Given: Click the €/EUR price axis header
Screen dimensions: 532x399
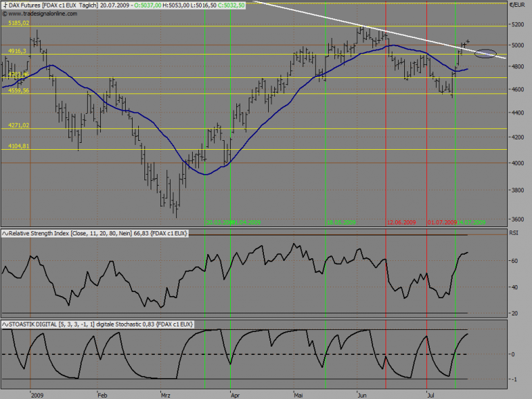Looking at the screenshot, I should (517, 5).
